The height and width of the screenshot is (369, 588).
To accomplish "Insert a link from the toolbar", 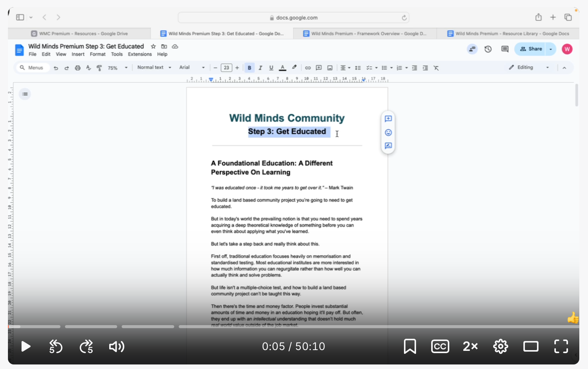I will 308,68.
